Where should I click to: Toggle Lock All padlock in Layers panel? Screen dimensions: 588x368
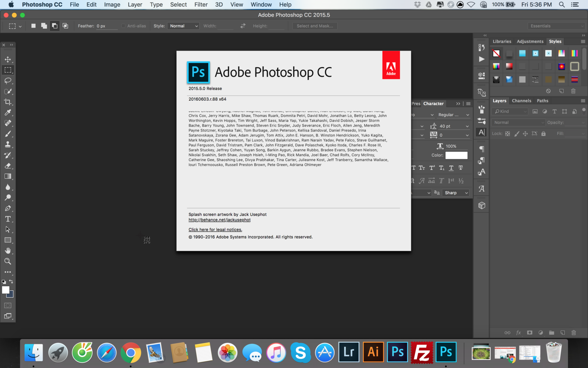click(x=544, y=134)
